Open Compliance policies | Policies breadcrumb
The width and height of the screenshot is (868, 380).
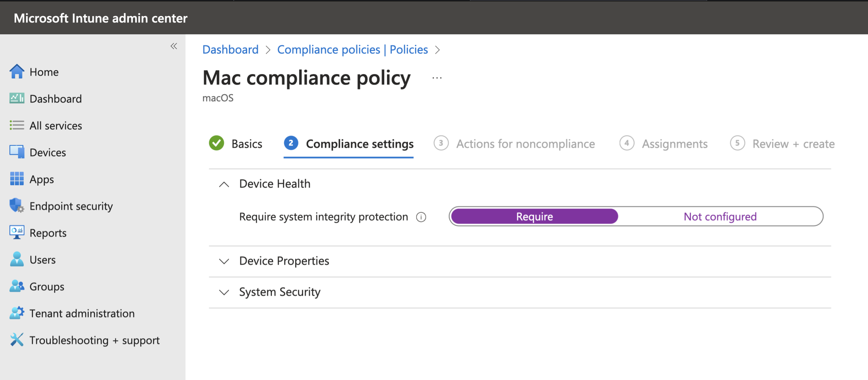coord(352,50)
